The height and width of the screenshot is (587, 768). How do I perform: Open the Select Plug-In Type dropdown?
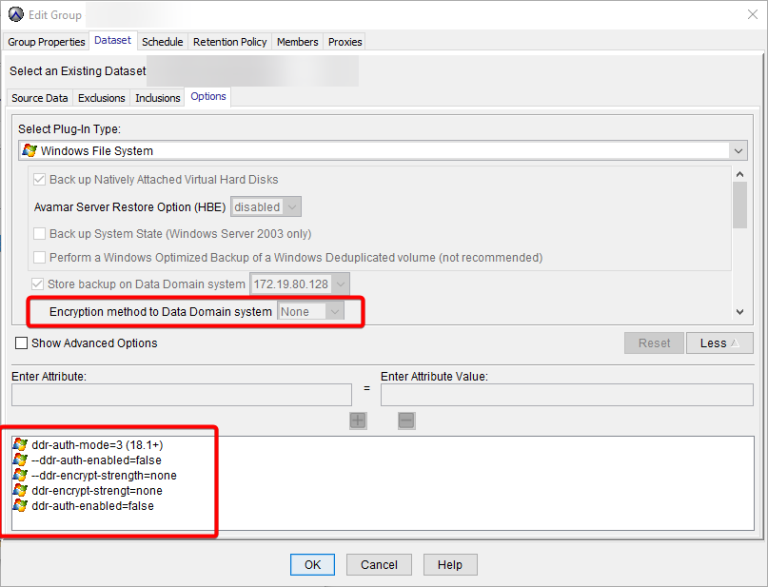pyautogui.click(x=738, y=151)
